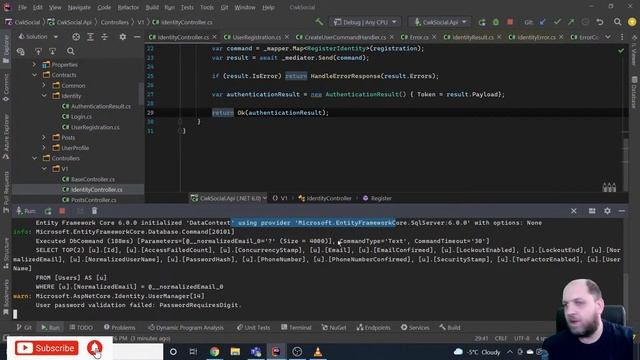This screenshot has height=360, width=640.
Task: Click the search magnifier in the Solution explorer toolbar
Action: [71, 51]
